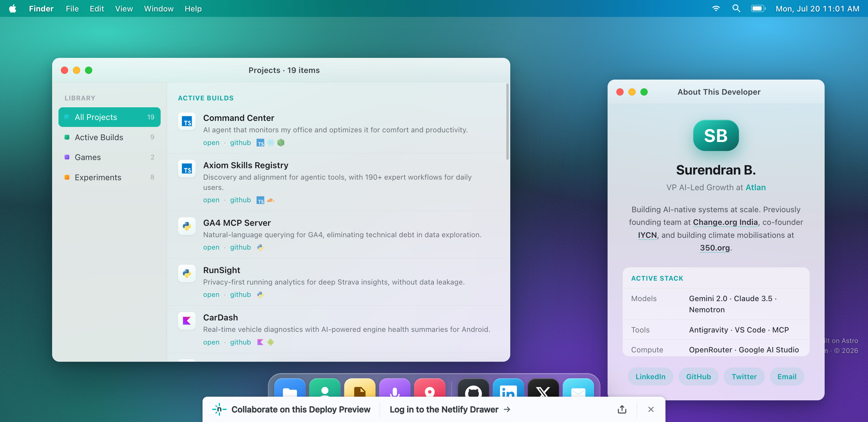
Task: Open Spotlight search from the menu bar
Action: click(736, 8)
